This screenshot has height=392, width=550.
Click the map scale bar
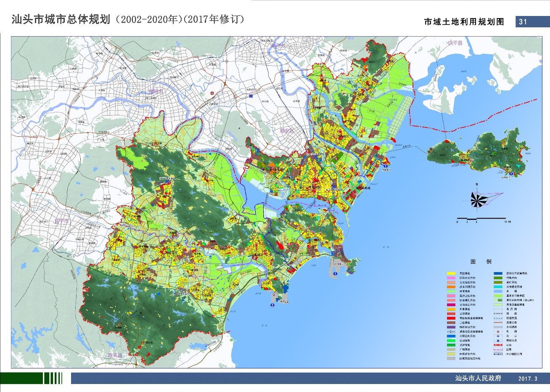click(x=481, y=219)
